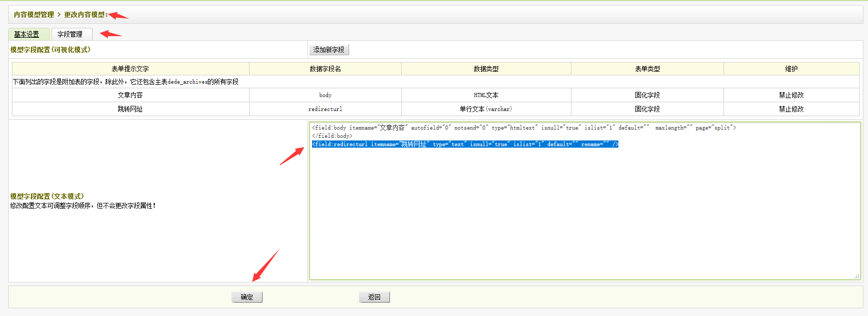Click the 返回 button

point(374,297)
